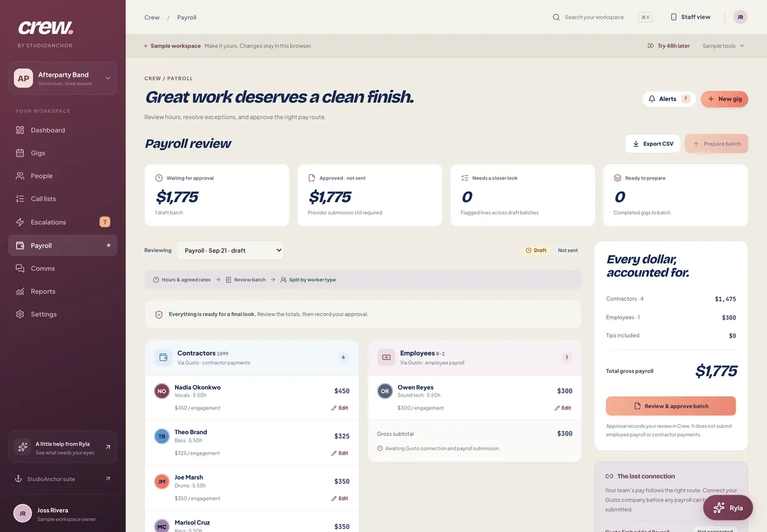Open the Comms chat icon

(x=20, y=269)
